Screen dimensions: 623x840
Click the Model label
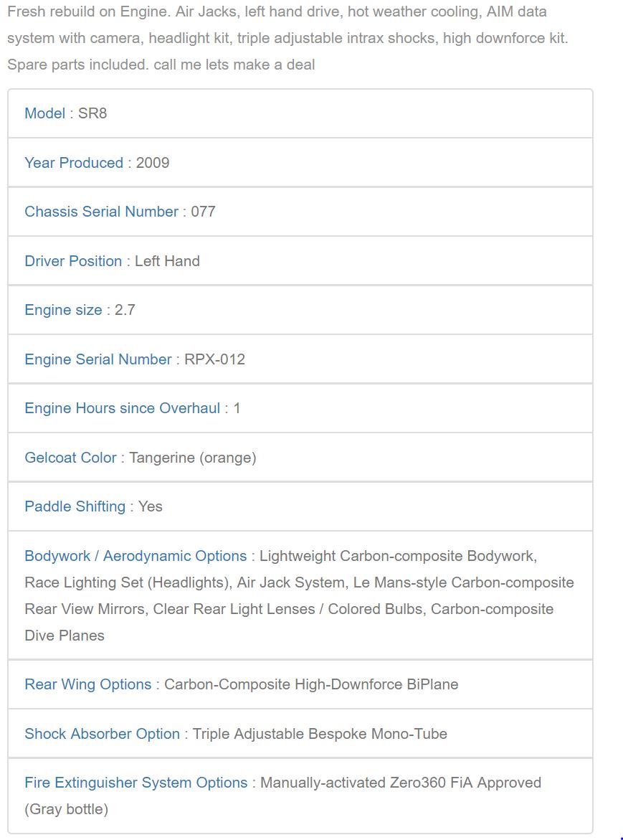[x=44, y=113]
